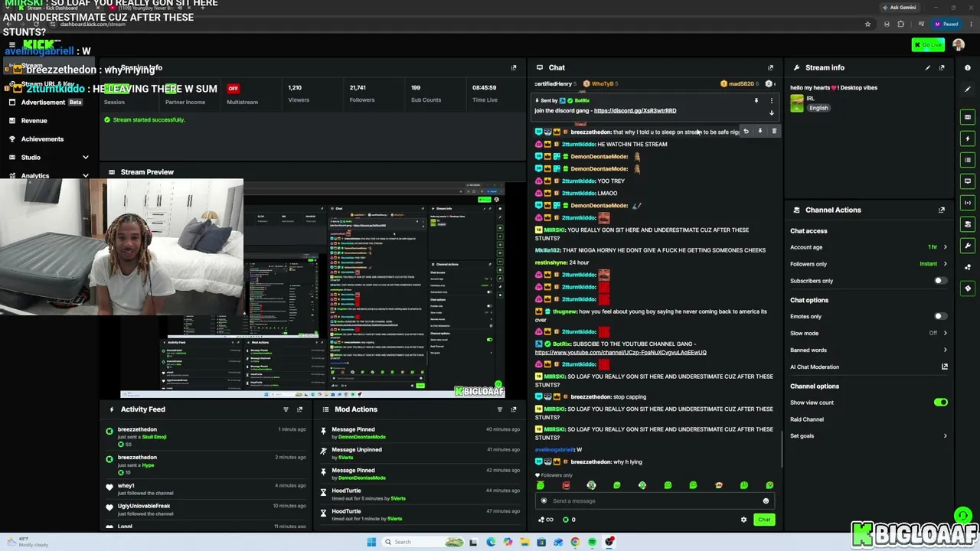
Task: Pop out the Activity Feed panel
Action: (299, 409)
